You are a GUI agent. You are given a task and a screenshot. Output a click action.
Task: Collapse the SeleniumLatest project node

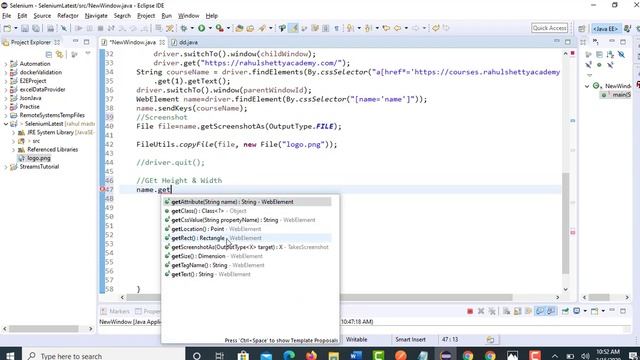[6, 124]
